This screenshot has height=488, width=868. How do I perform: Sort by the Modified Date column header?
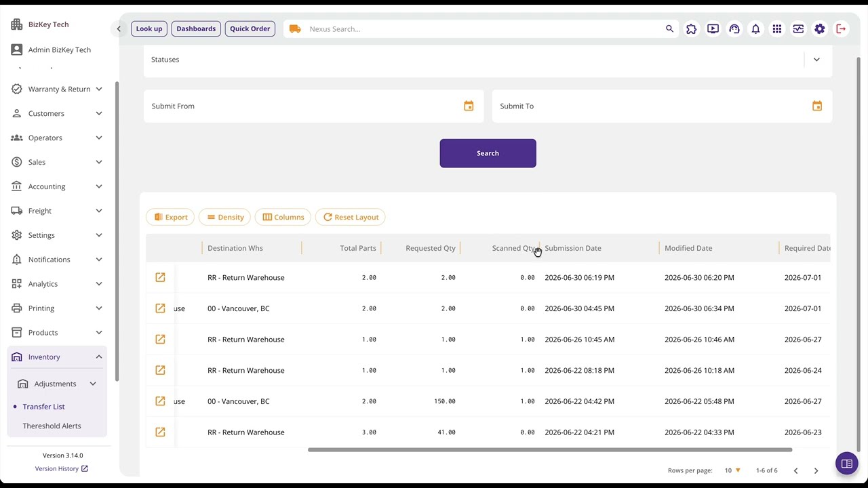[x=688, y=248]
